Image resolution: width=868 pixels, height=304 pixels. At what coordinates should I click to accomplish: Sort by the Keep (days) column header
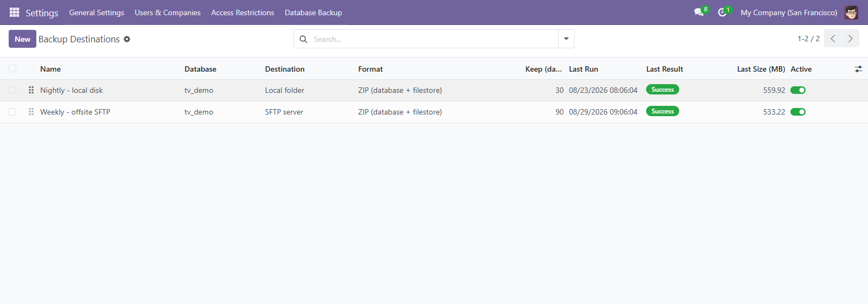[544, 69]
